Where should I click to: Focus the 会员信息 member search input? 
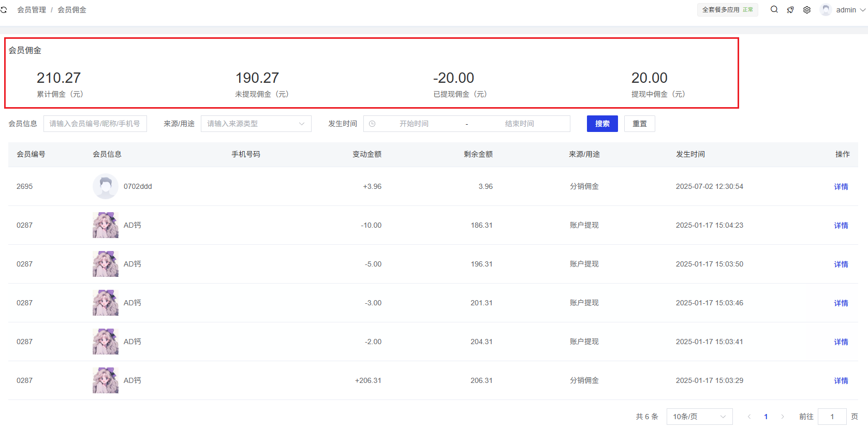pos(95,124)
